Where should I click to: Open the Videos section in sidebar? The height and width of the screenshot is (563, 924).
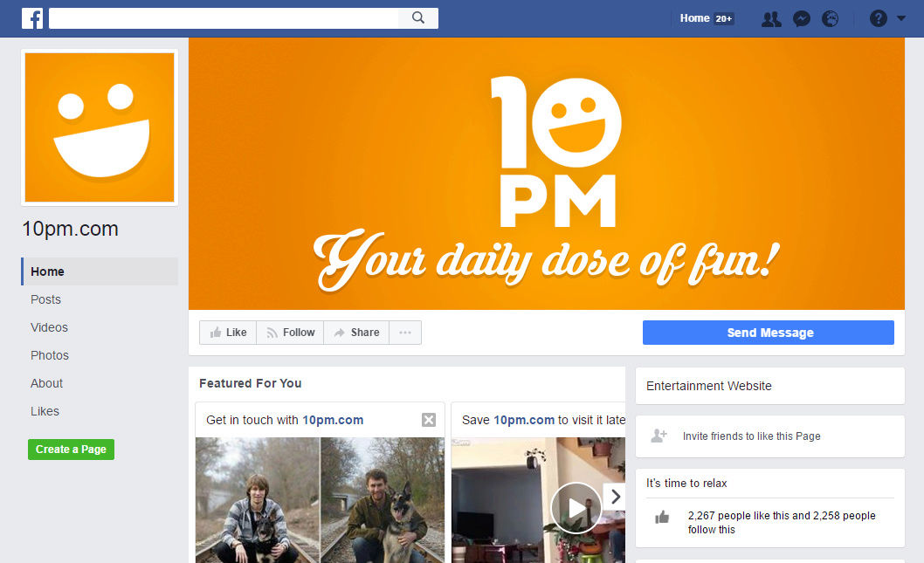50,327
